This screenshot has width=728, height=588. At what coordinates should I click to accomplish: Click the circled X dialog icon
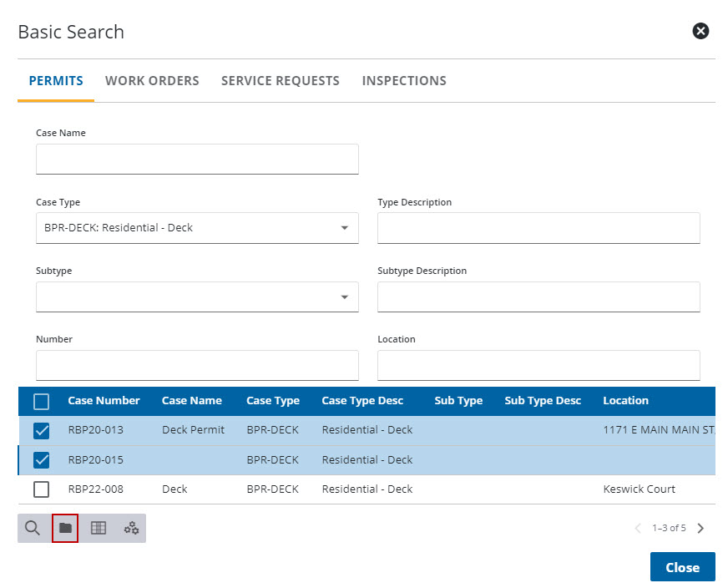tap(700, 32)
